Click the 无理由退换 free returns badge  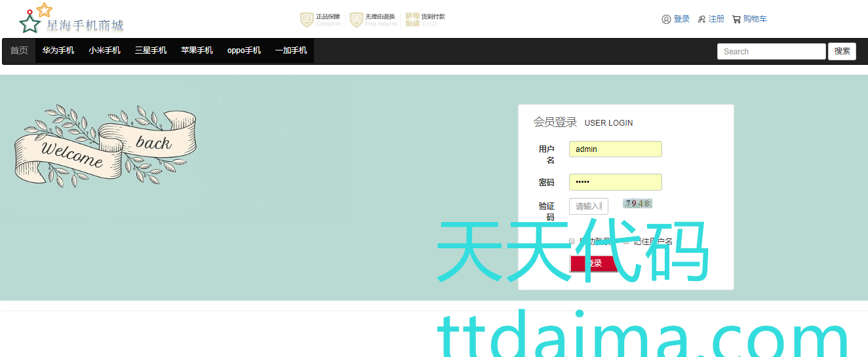[x=356, y=20]
